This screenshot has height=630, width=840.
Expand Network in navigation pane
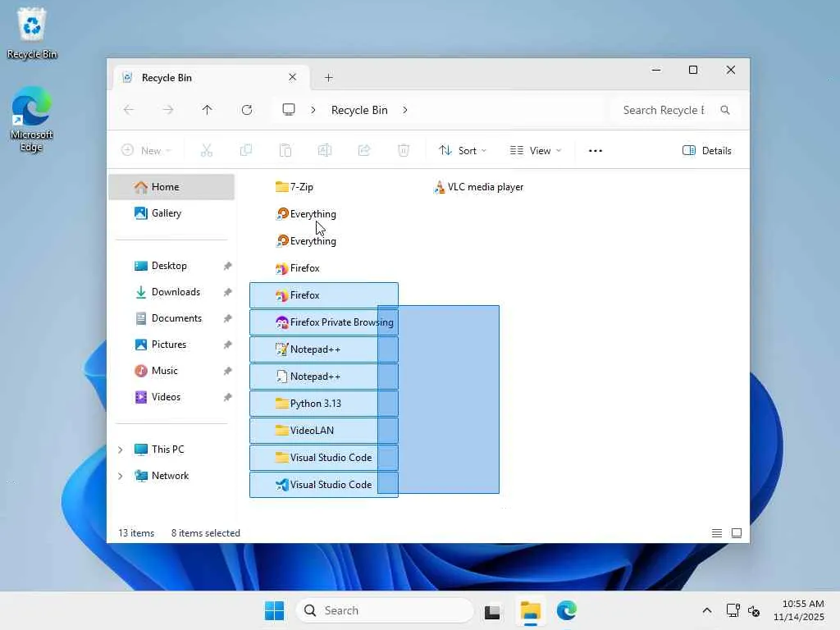pos(121,476)
